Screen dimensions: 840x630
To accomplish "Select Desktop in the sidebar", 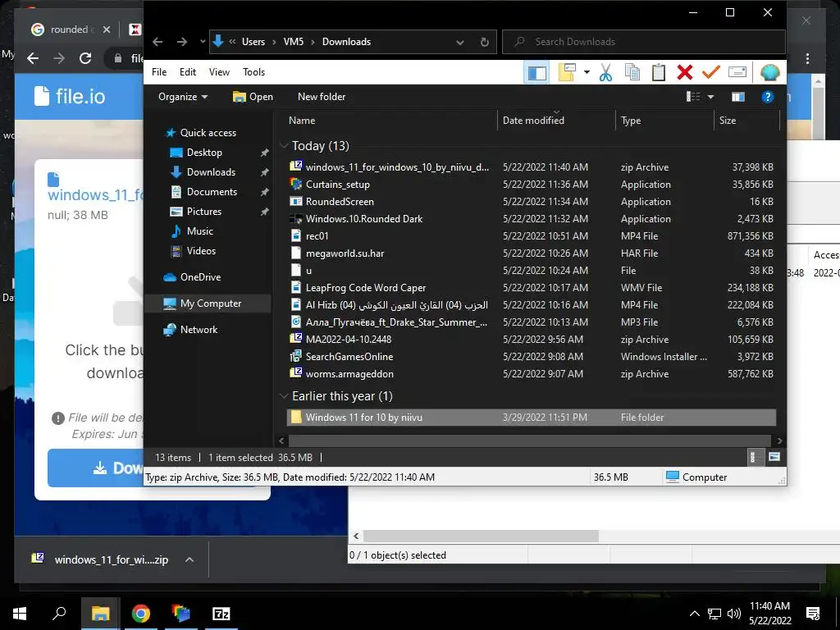I will 204,153.
